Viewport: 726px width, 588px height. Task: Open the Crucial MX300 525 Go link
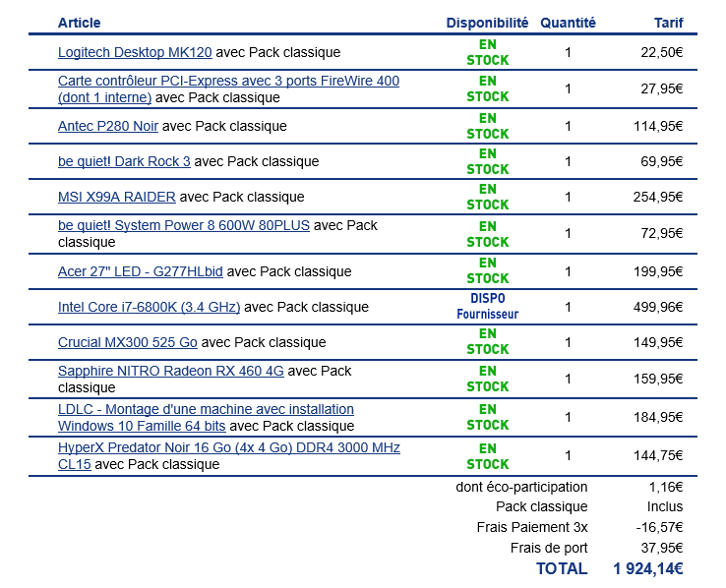[127, 342]
